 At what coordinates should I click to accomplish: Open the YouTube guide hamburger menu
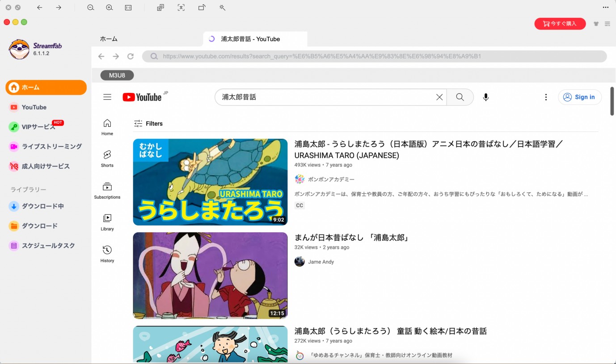(107, 97)
